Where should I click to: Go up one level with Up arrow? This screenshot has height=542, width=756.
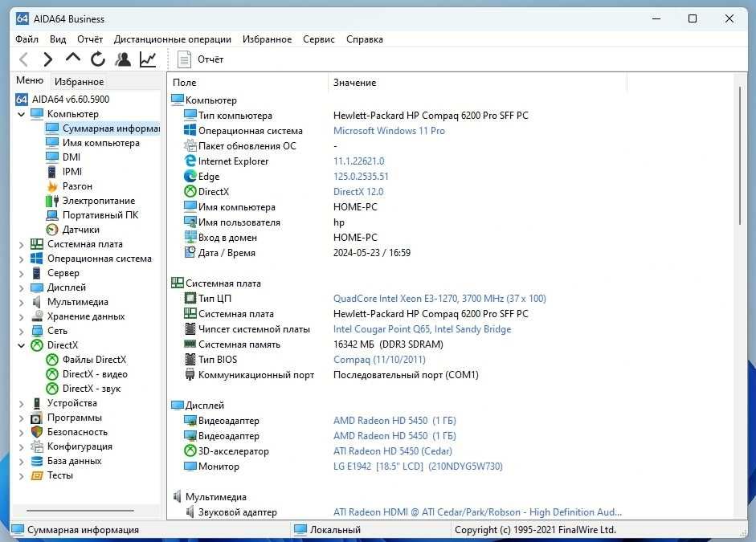(x=73, y=58)
